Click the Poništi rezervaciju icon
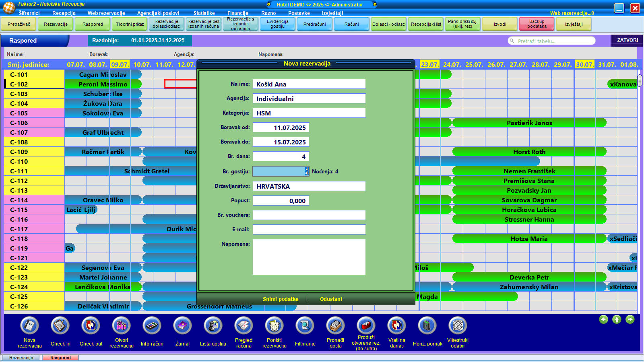 pyautogui.click(x=274, y=326)
